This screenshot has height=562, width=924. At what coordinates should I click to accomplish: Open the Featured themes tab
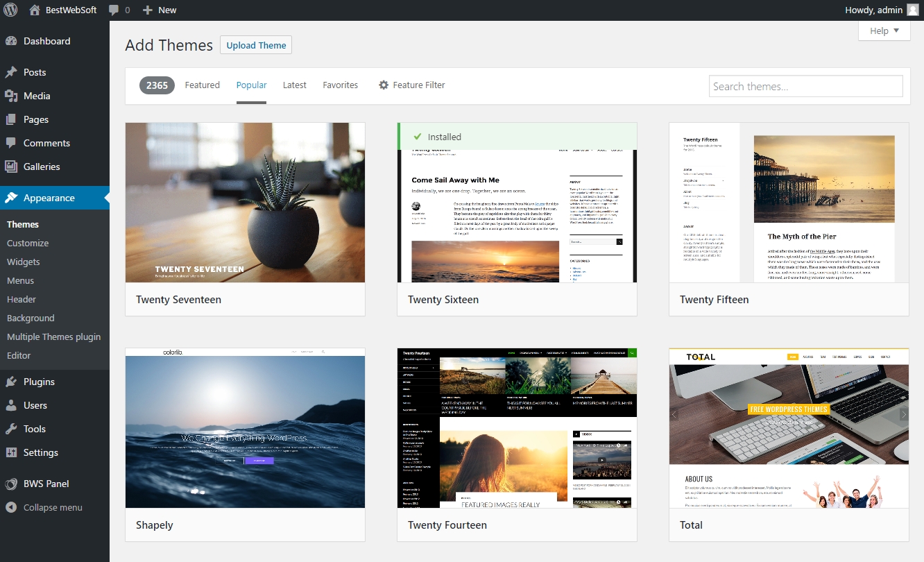pos(202,85)
